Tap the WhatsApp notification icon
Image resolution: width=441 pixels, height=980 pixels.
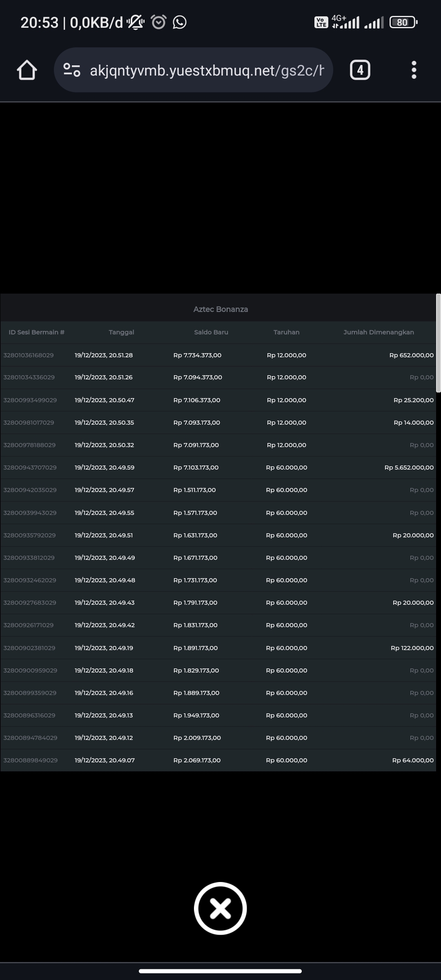180,22
